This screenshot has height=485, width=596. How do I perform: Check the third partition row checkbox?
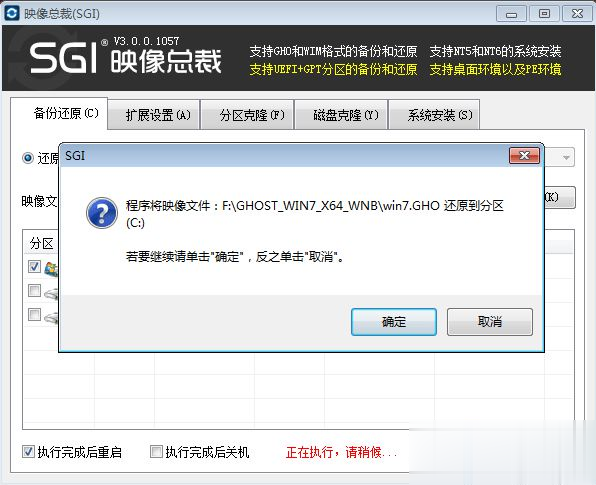click(x=34, y=314)
